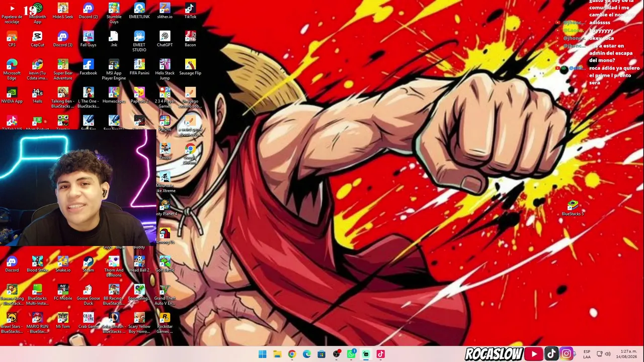Launch the Hide & Seek game shortcut
Image resolution: width=644 pixels, height=362 pixels.
click(63, 11)
